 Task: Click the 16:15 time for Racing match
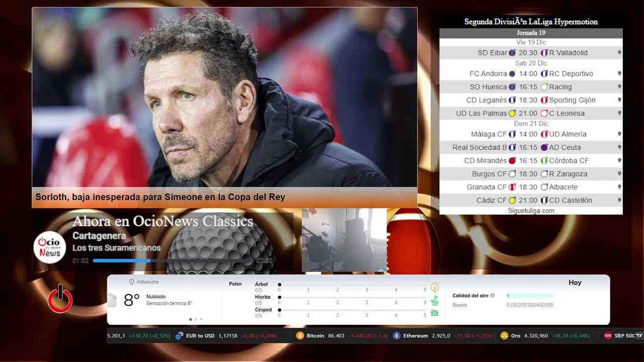click(528, 87)
